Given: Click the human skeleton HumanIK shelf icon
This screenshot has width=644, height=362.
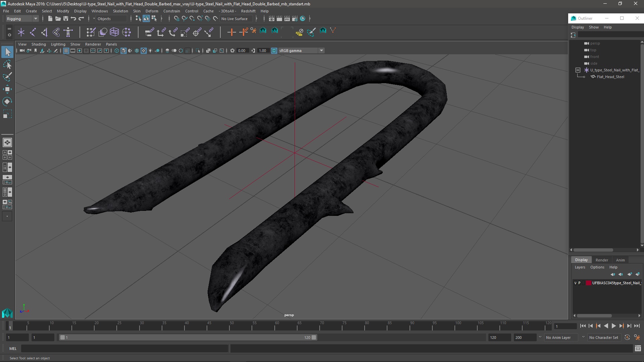Looking at the screenshot, I should coord(68,32).
